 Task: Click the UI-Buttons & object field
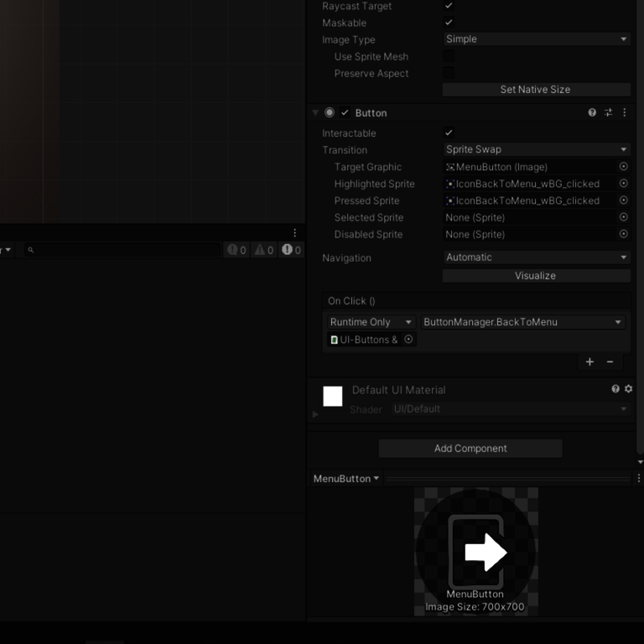(365, 340)
